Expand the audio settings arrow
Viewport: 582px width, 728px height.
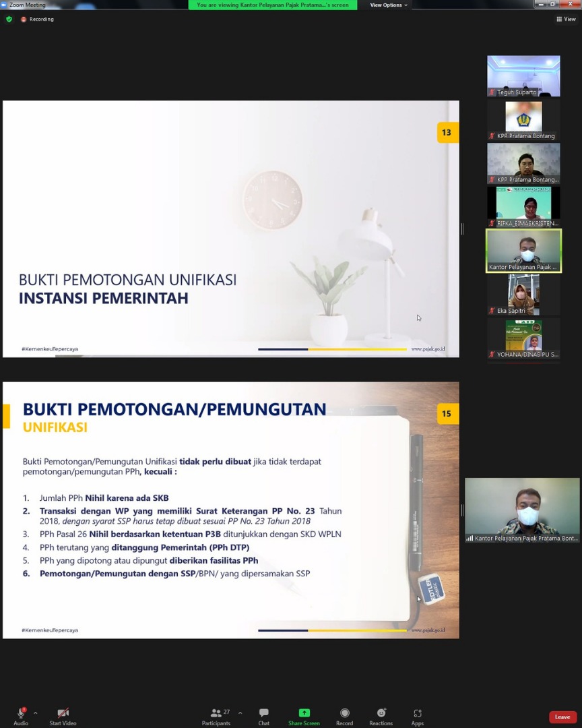[36, 712]
